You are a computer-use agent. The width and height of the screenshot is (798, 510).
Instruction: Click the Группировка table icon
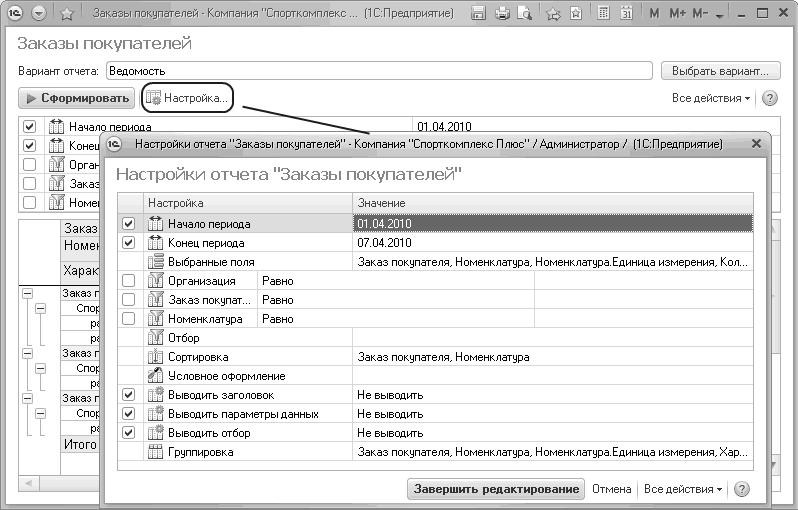155,451
